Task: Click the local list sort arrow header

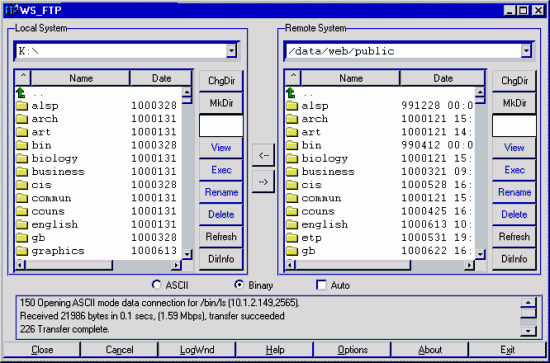Action: [23, 78]
